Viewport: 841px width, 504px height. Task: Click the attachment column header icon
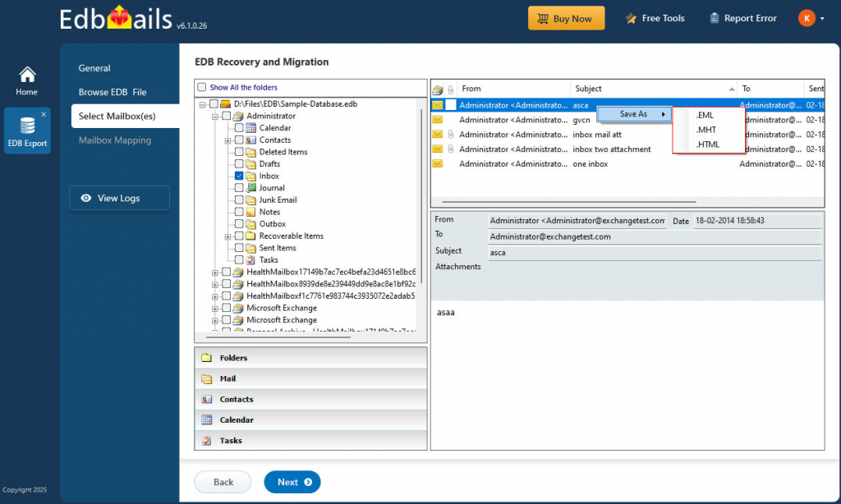click(451, 89)
